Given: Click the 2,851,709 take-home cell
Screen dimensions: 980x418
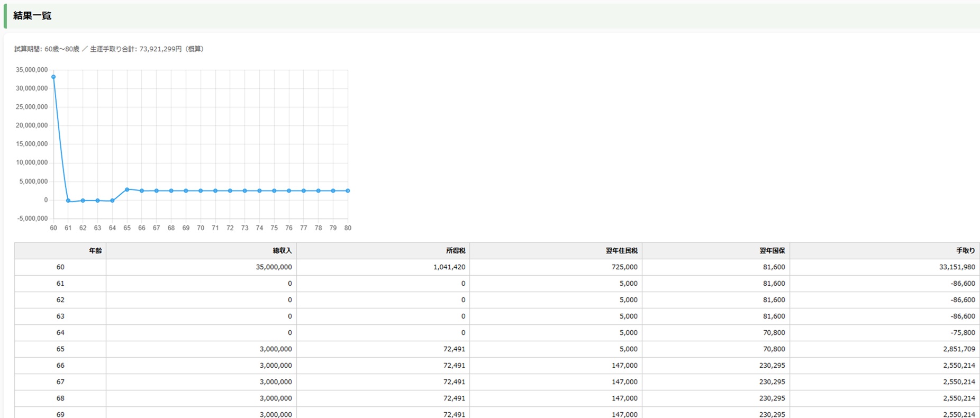Looking at the screenshot, I should point(959,349).
